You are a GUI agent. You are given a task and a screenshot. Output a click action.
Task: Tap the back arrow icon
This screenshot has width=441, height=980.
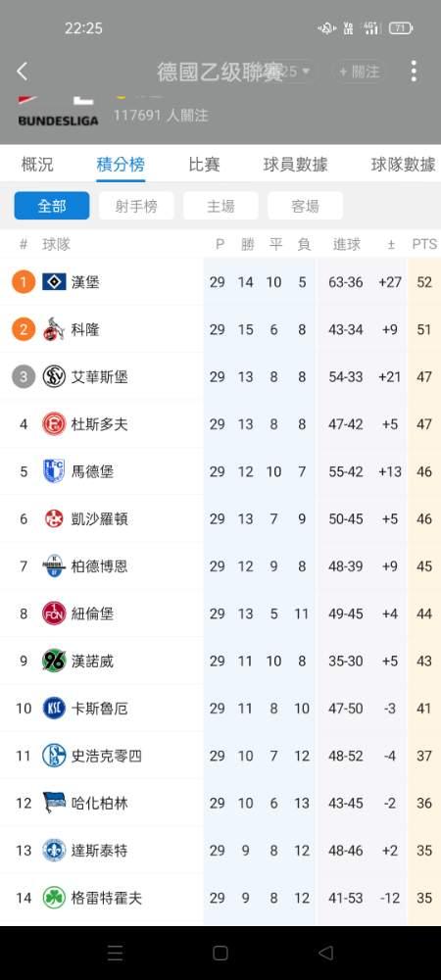click(x=22, y=72)
